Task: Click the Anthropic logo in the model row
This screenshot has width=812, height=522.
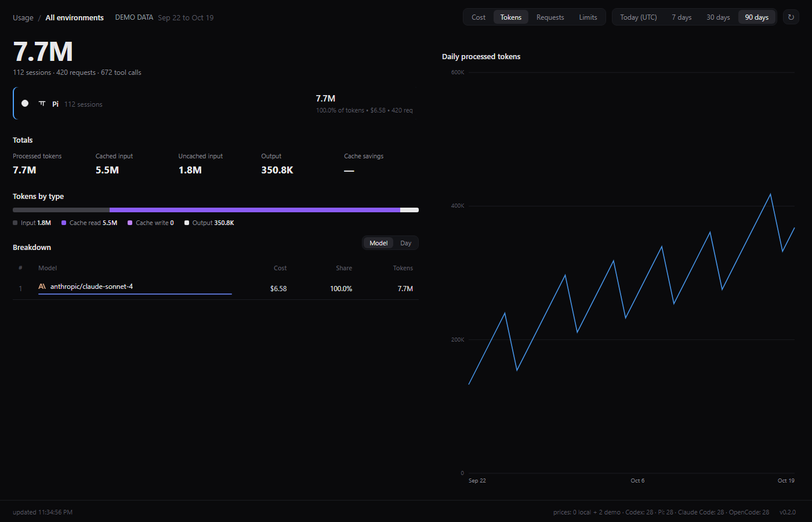Action: (42, 287)
